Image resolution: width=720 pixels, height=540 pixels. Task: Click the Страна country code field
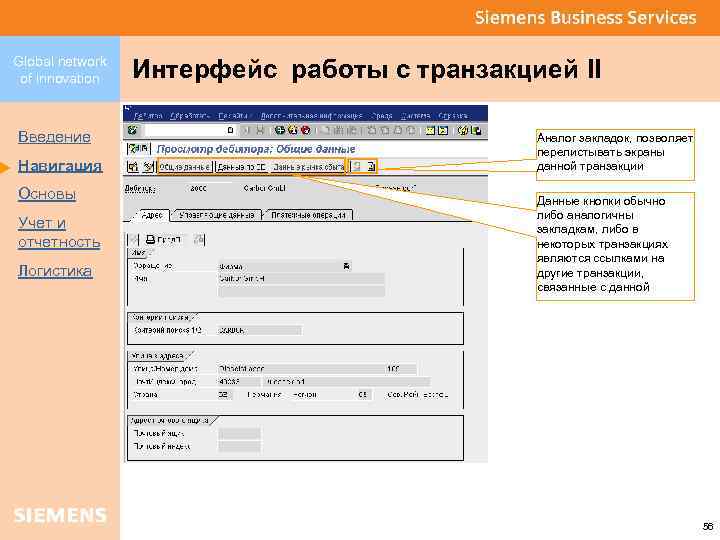[225, 394]
